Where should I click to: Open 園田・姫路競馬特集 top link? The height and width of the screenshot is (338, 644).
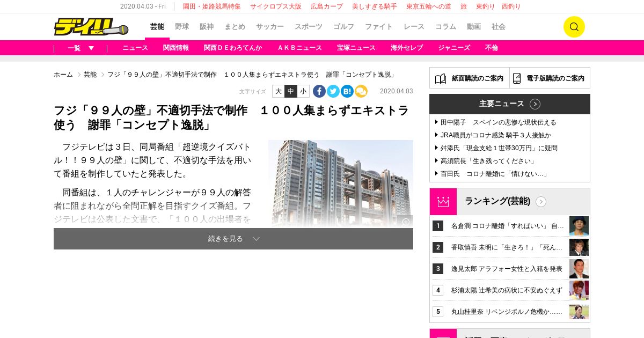point(212,6)
